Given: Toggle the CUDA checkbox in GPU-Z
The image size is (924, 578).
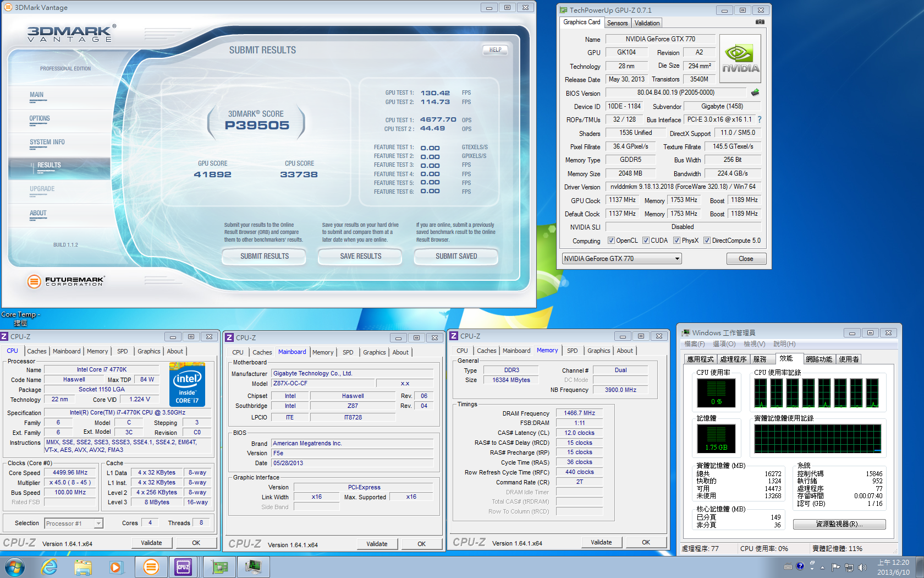Looking at the screenshot, I should [646, 241].
